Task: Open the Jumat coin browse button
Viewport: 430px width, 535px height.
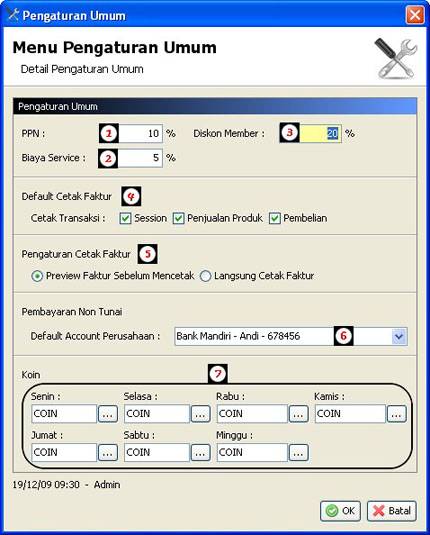Action: pos(108,453)
